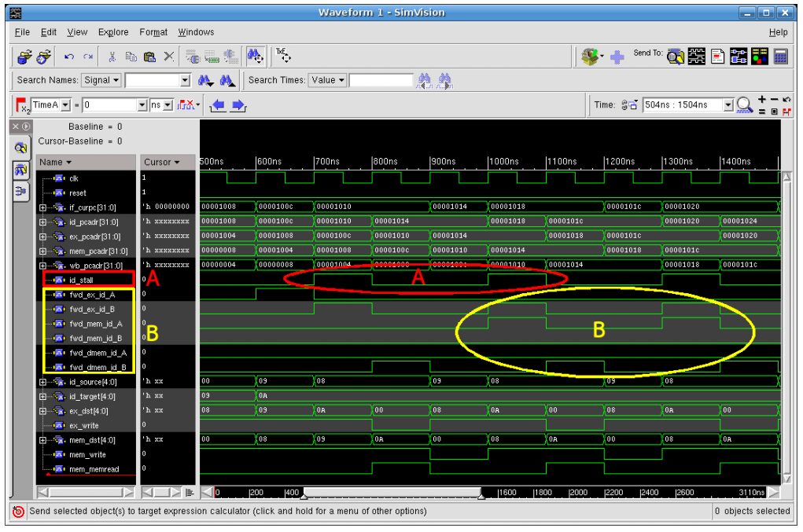Click the zoom-in plus icon near Time
This screenshot has width=803, height=532.
[761, 99]
